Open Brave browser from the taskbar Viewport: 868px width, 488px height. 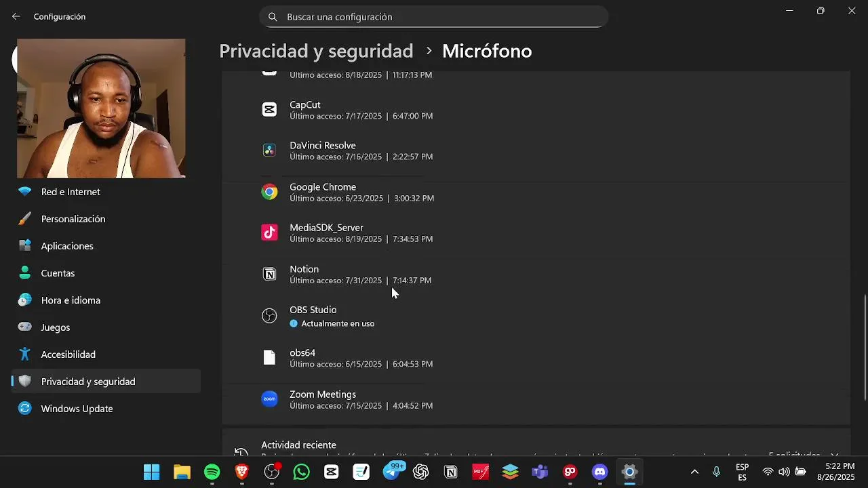(241, 472)
